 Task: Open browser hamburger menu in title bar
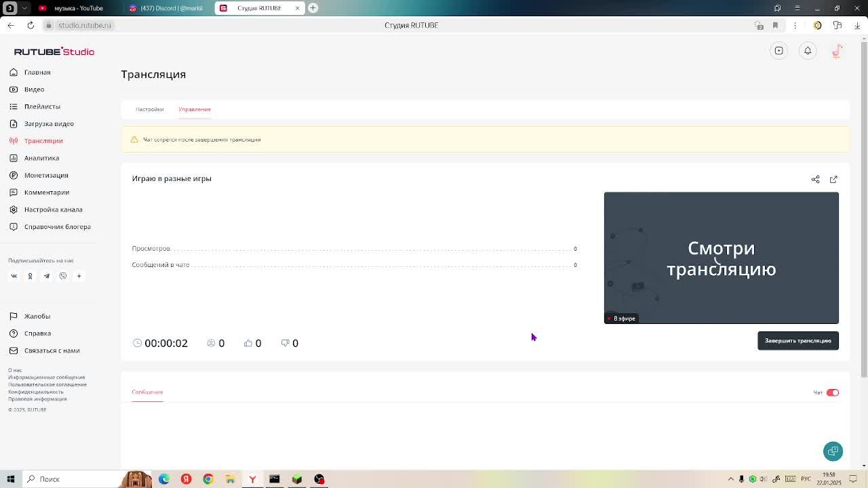(797, 8)
